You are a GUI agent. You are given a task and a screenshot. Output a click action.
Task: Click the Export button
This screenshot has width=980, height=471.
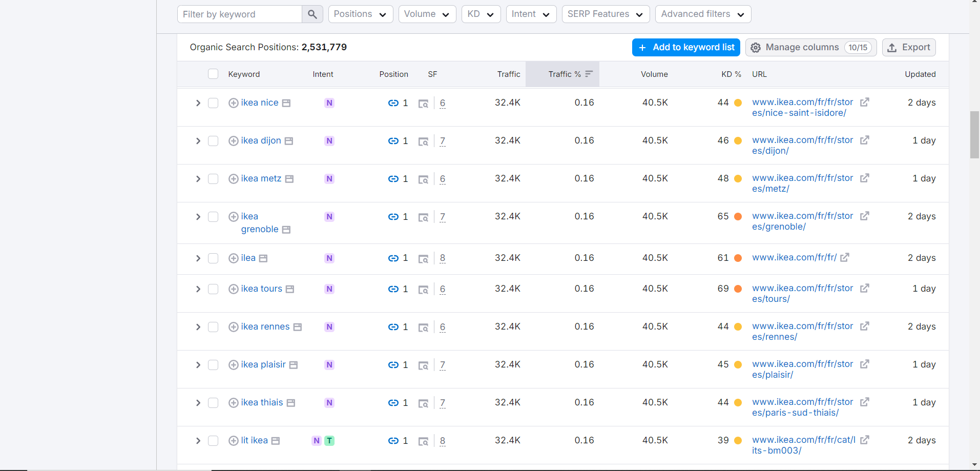click(909, 48)
